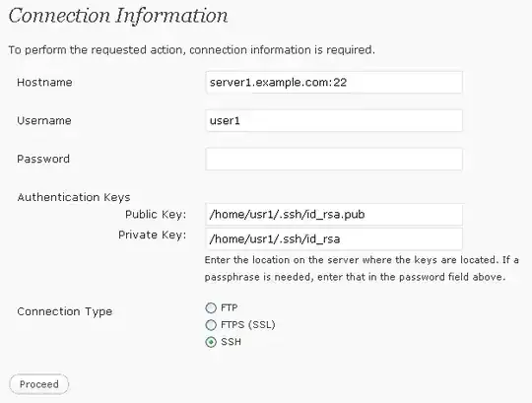Click the Authentication Keys heading text
This screenshot has height=403, width=532.
(74, 197)
